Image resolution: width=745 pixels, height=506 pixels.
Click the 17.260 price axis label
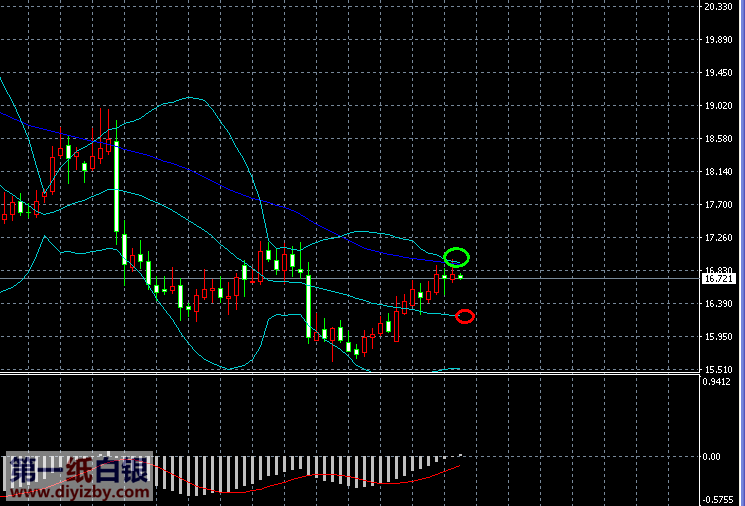click(x=719, y=238)
